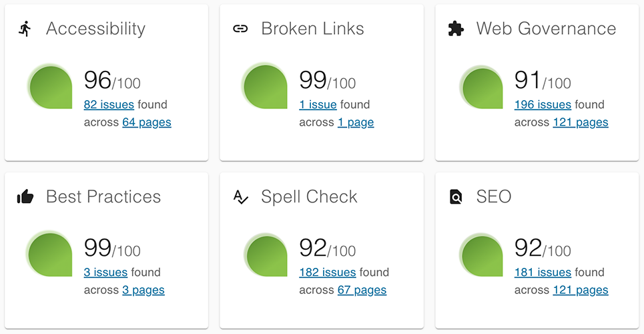644x334 pixels.
Task: View the 67 pages link
Action: [x=362, y=290]
